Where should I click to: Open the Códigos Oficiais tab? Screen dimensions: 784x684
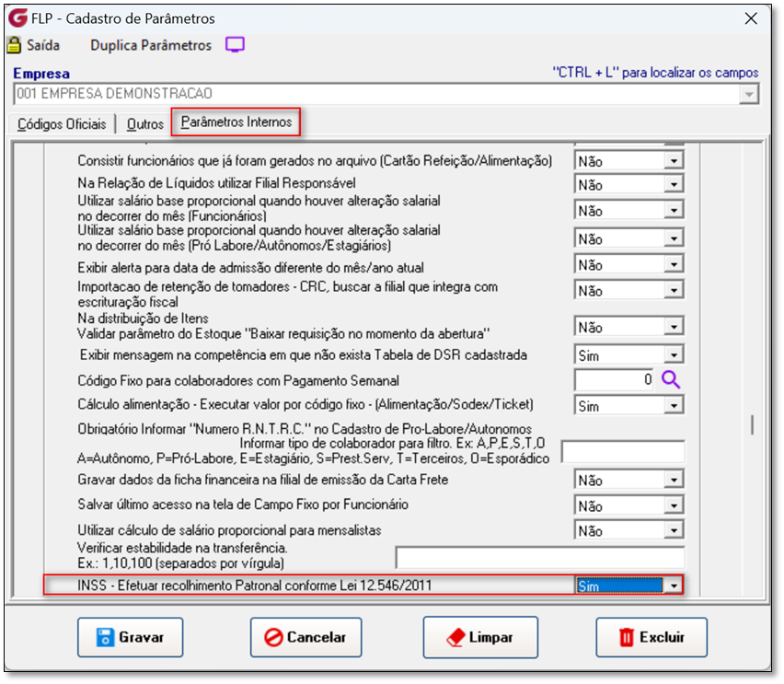tap(62, 124)
